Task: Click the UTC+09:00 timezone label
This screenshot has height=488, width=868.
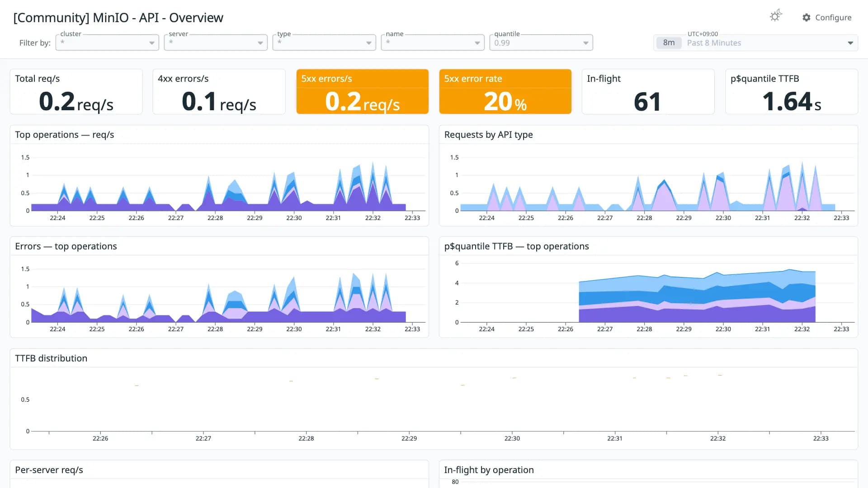Action: 703,34
